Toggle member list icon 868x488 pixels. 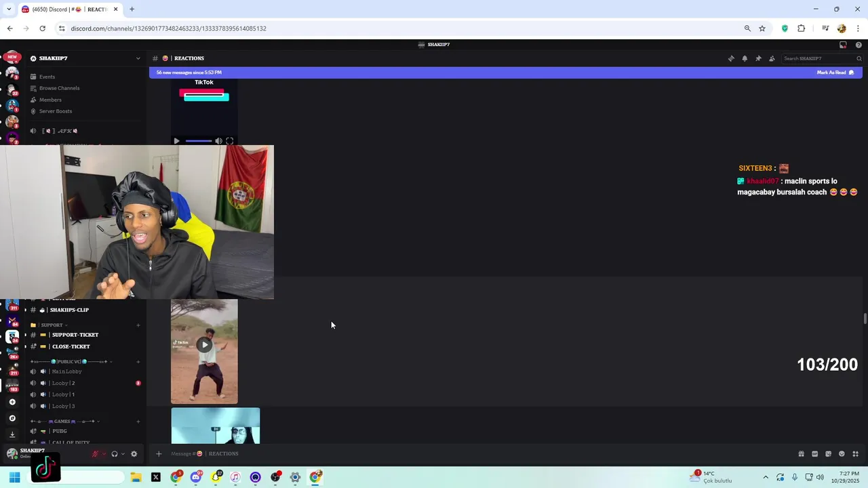pos(772,58)
